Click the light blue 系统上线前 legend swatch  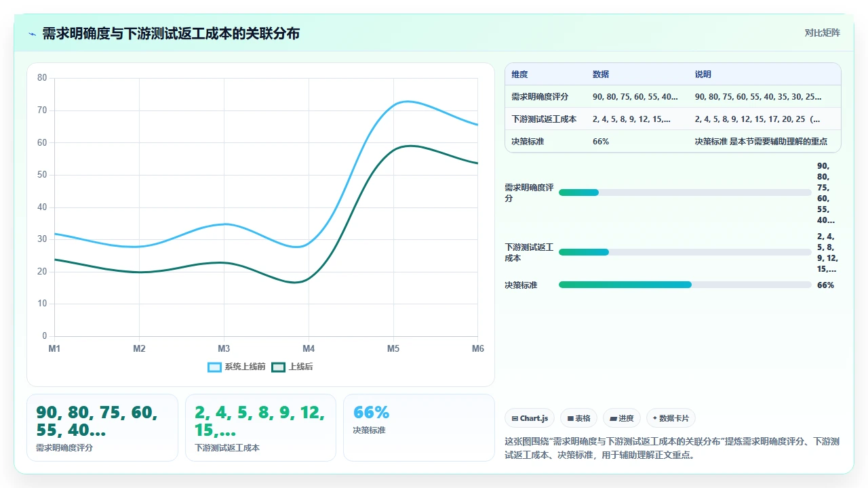click(214, 367)
